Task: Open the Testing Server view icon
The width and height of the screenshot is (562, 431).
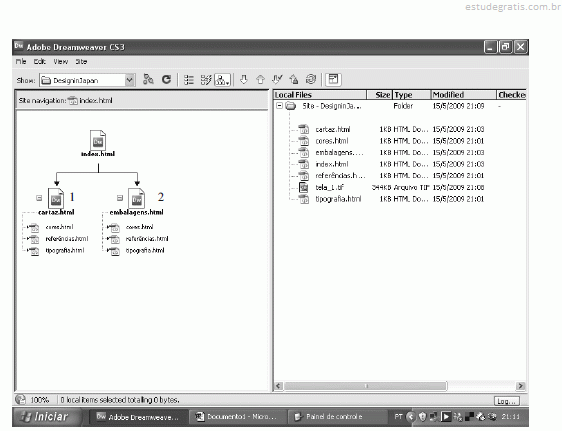Action: [206, 80]
